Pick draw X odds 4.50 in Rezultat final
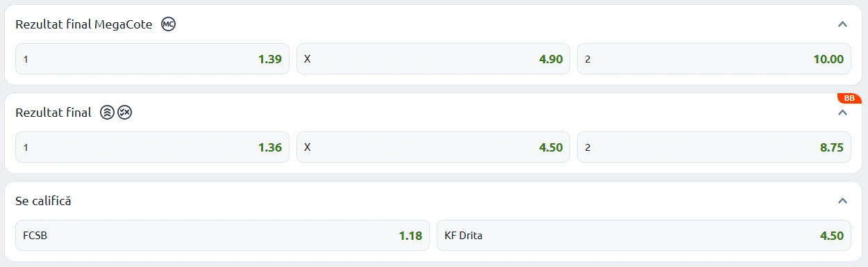This screenshot has height=267, width=868. click(x=433, y=147)
